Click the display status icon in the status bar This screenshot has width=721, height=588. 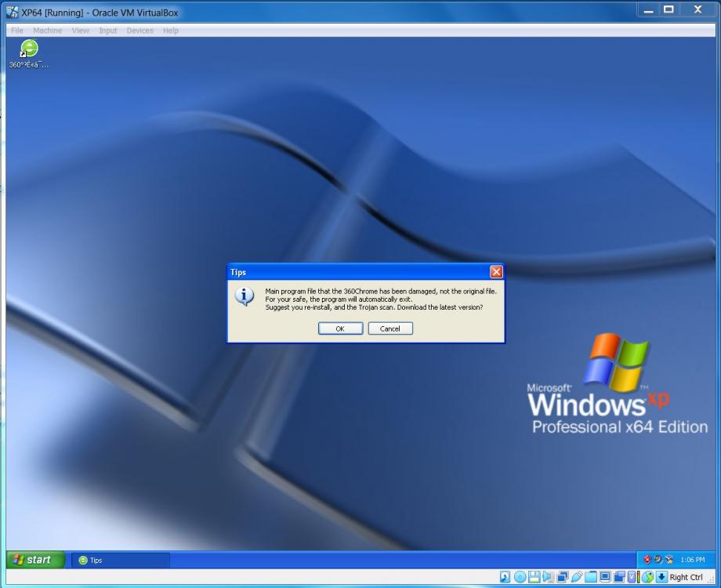(605, 575)
